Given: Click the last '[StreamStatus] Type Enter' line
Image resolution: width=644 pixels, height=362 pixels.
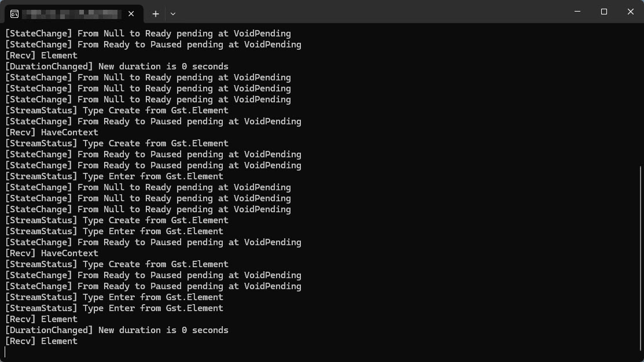Looking at the screenshot, I should [x=114, y=308].
